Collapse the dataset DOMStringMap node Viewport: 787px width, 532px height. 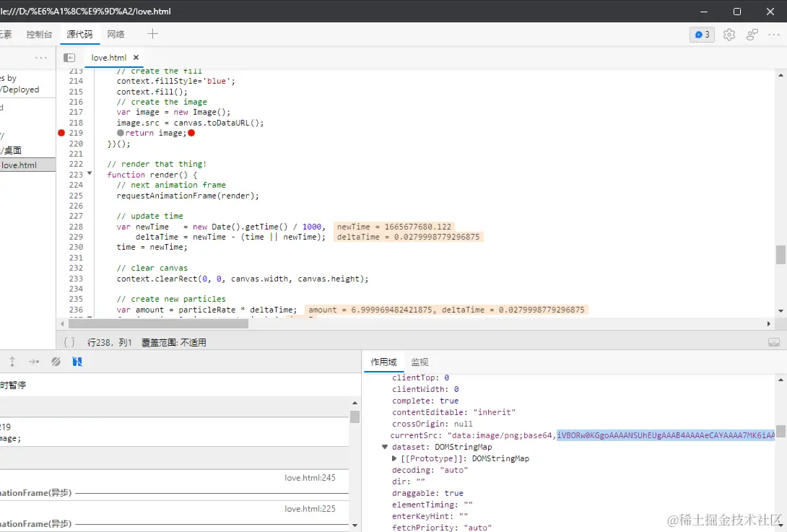click(385, 448)
